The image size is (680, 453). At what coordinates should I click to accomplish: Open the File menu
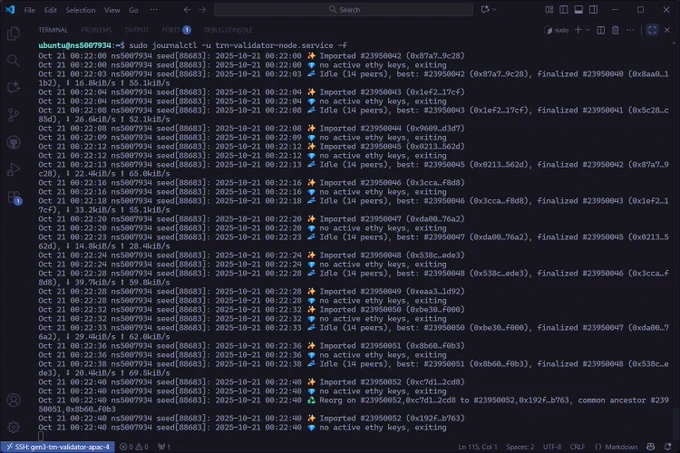coord(29,10)
